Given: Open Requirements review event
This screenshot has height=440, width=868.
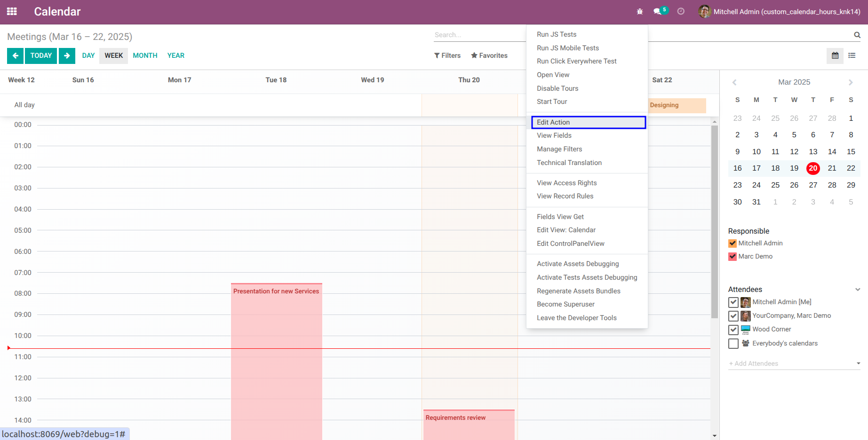Looking at the screenshot, I should point(469,424).
